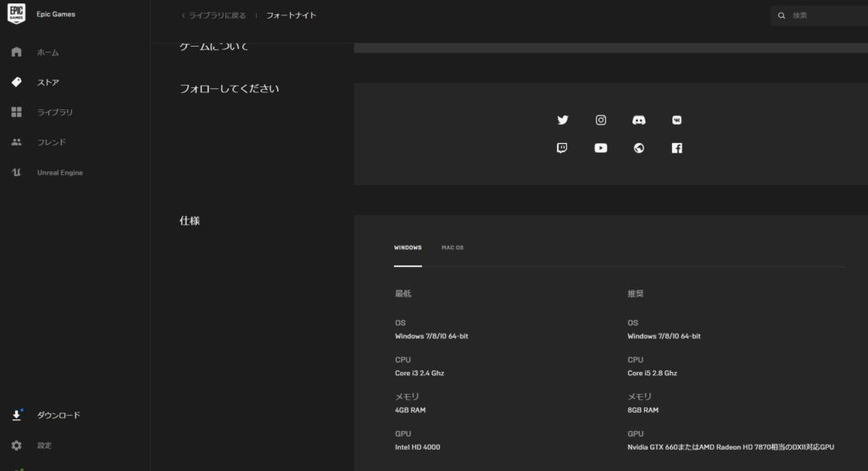
Task: Open the website globe icon
Action: 639,147
